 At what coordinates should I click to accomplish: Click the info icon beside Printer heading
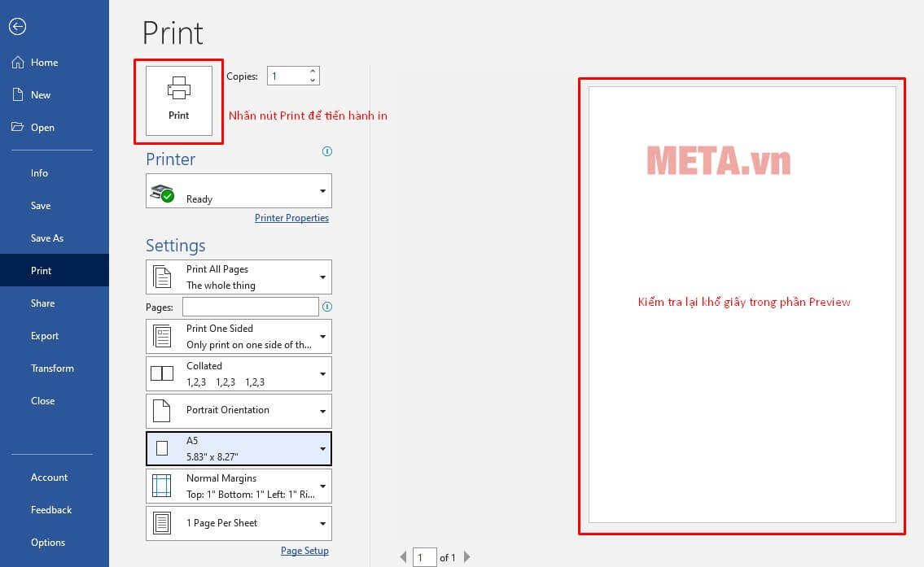[327, 151]
